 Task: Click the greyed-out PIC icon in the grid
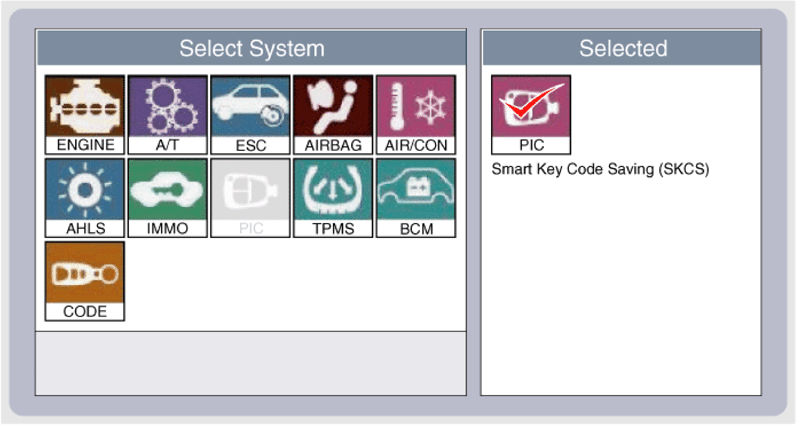[x=250, y=197]
